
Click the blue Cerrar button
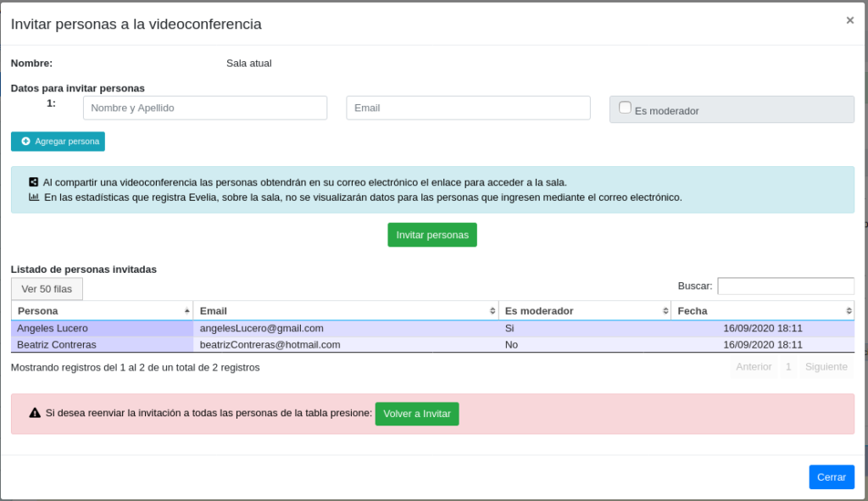(832, 476)
